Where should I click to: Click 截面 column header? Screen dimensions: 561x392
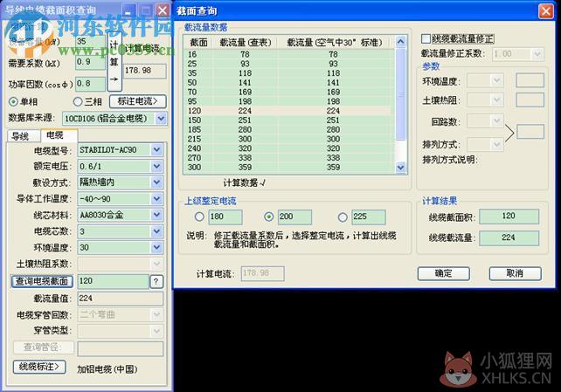click(x=198, y=43)
